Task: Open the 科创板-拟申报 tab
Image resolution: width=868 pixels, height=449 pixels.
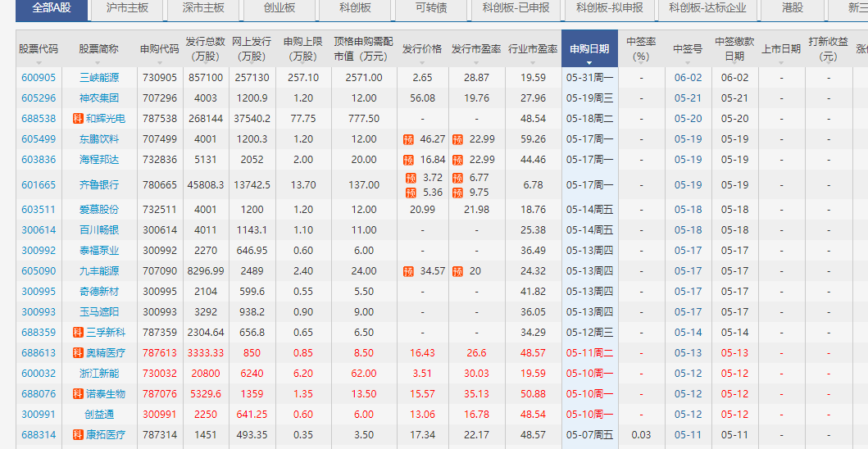Action: (609, 9)
